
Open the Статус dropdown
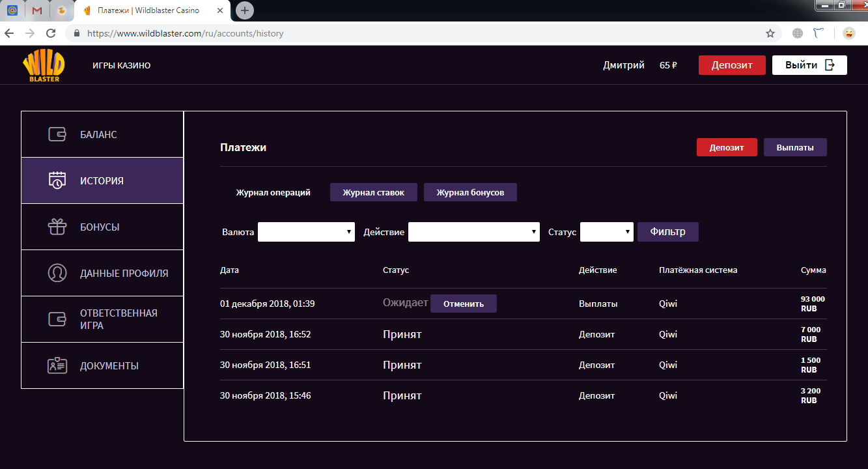[x=607, y=232]
